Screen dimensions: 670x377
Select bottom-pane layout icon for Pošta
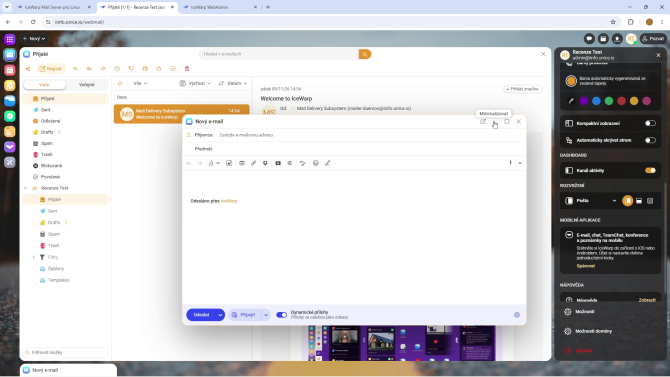click(x=639, y=201)
